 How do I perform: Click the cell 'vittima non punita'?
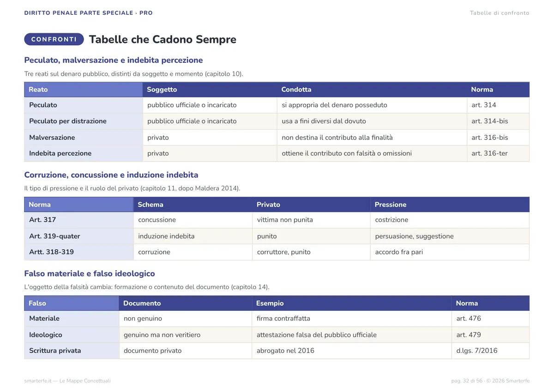(x=311, y=220)
